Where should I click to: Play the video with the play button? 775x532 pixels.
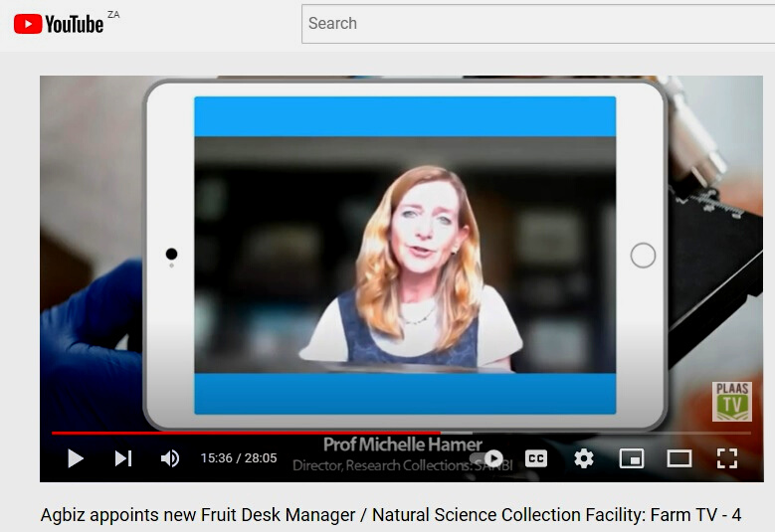[76, 458]
